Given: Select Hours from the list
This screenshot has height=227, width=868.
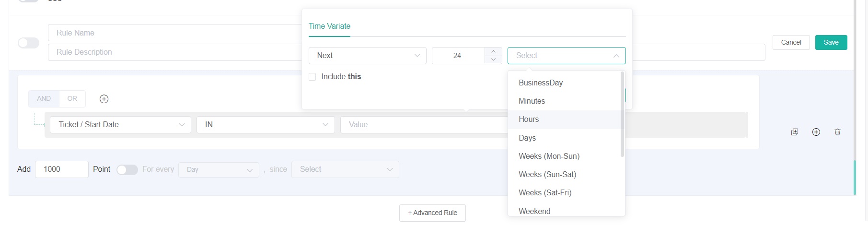Looking at the screenshot, I should tap(529, 119).
